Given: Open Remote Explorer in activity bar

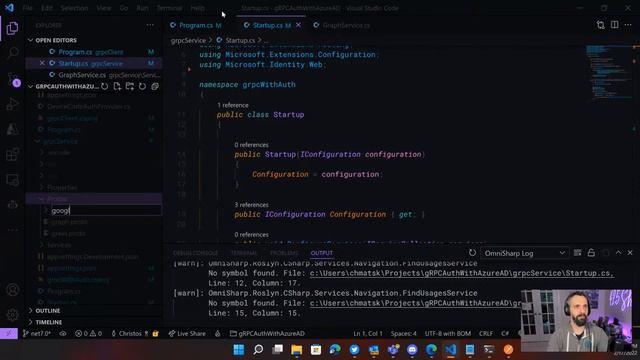Looking at the screenshot, I should point(12,180).
